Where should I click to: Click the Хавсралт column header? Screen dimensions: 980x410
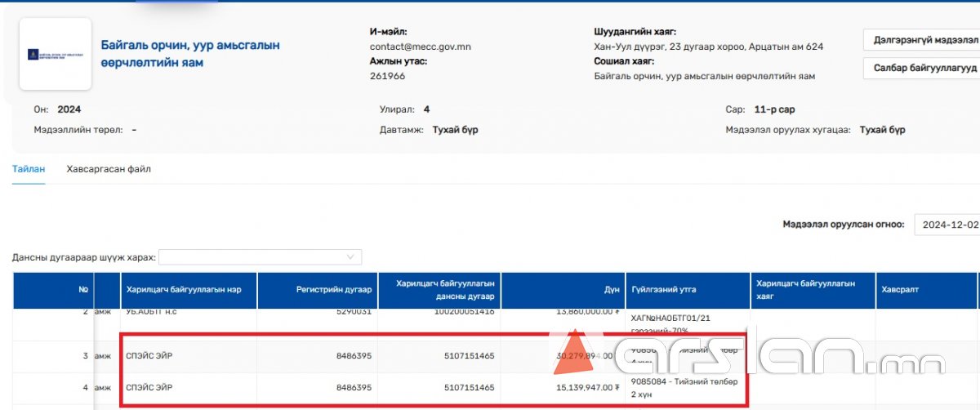tap(899, 290)
